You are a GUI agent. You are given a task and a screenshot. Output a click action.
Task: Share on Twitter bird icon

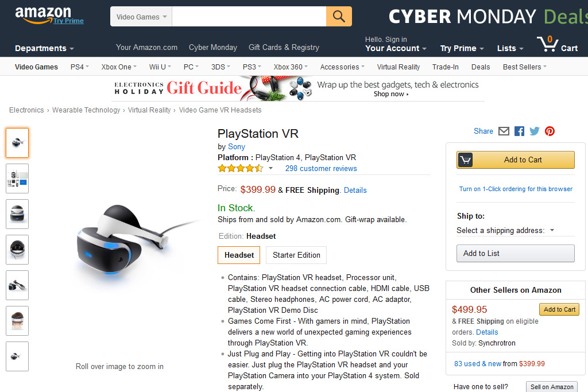(535, 131)
